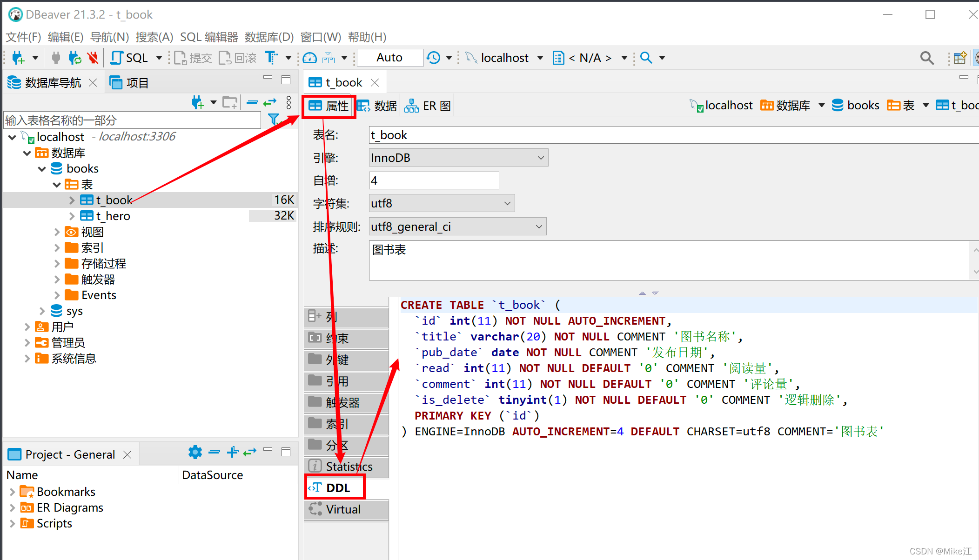Open the Statistics section
Screen dimensions: 979x560
click(346, 467)
